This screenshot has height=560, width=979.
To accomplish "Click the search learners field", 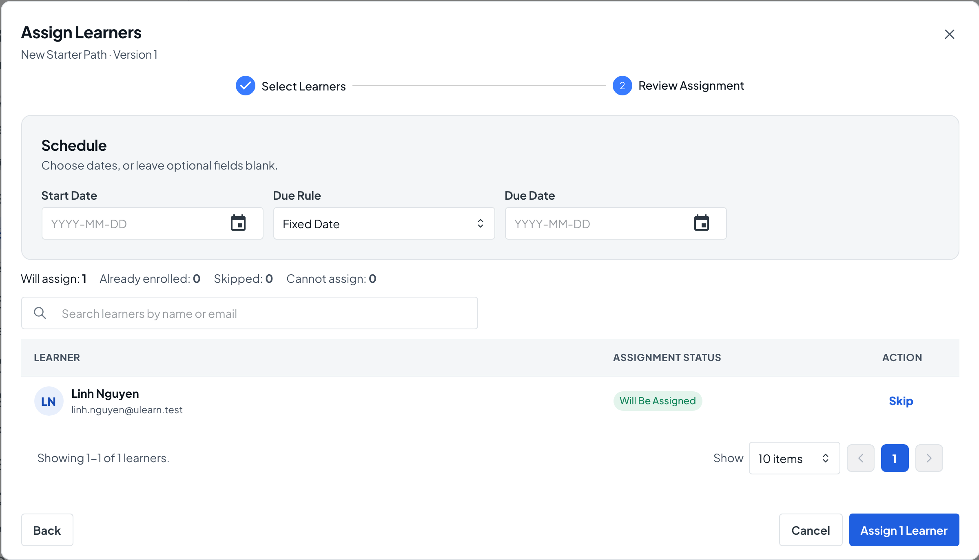I will (x=250, y=313).
